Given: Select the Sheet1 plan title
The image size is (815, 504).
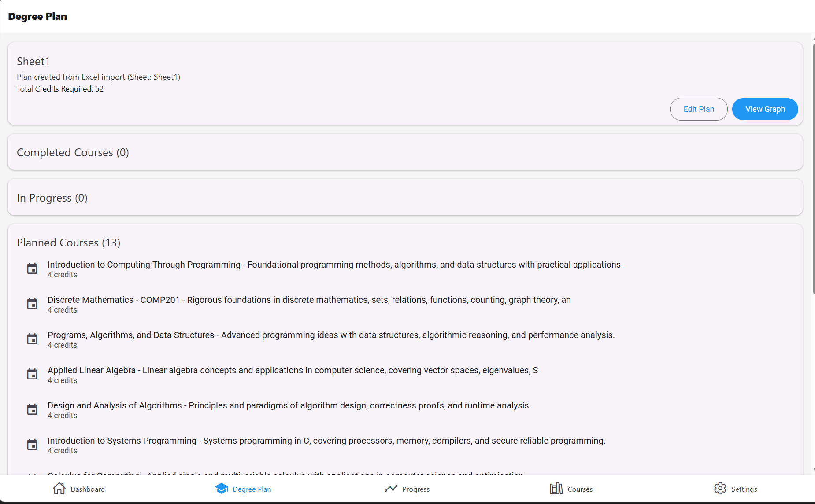Looking at the screenshot, I should (33, 61).
